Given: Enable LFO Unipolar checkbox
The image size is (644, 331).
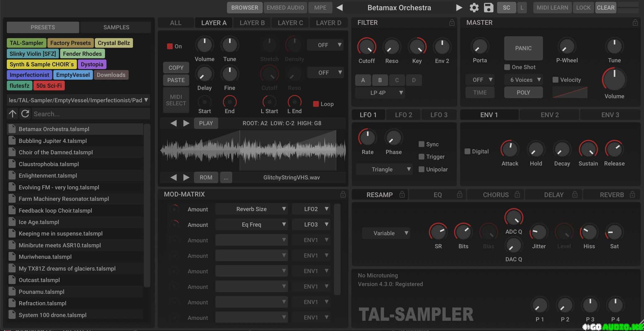Looking at the screenshot, I should 421,169.
